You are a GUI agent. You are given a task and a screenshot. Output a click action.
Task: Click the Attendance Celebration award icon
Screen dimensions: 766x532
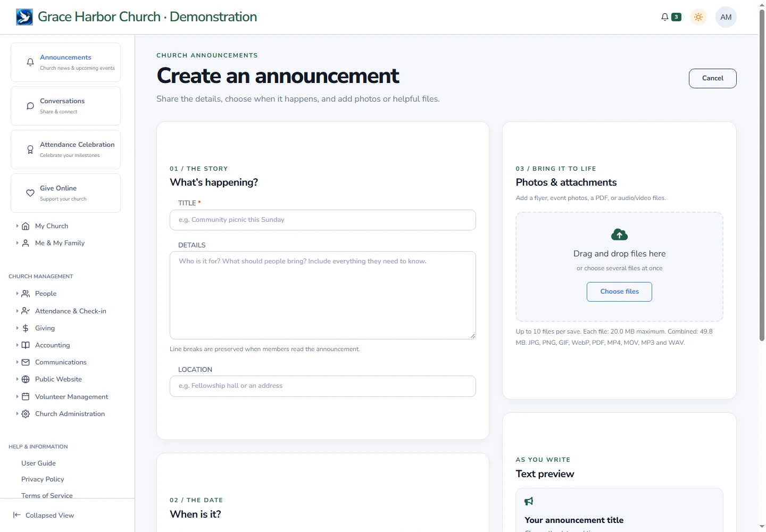pos(30,149)
